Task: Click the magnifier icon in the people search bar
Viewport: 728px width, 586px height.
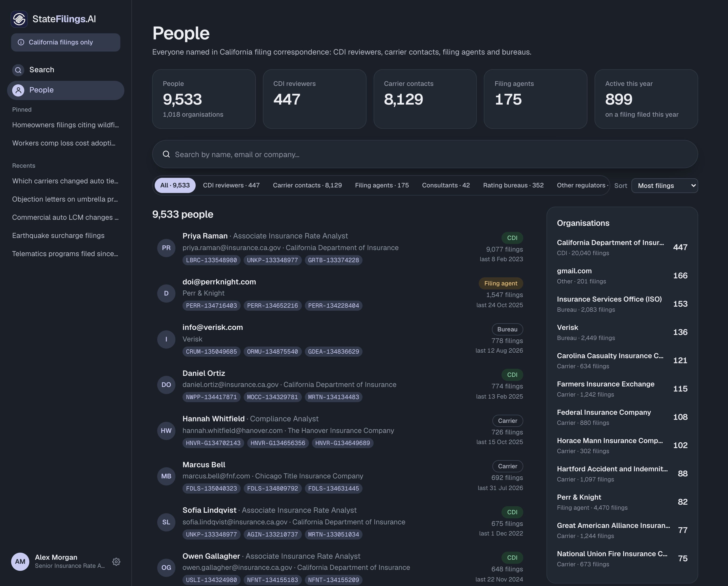Action: pyautogui.click(x=166, y=154)
